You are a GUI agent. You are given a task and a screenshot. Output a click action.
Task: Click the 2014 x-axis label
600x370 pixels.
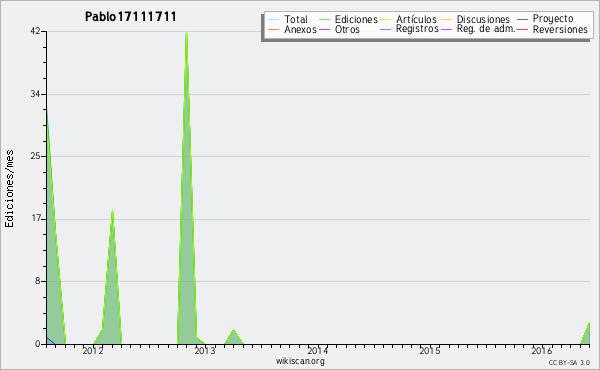click(x=317, y=351)
